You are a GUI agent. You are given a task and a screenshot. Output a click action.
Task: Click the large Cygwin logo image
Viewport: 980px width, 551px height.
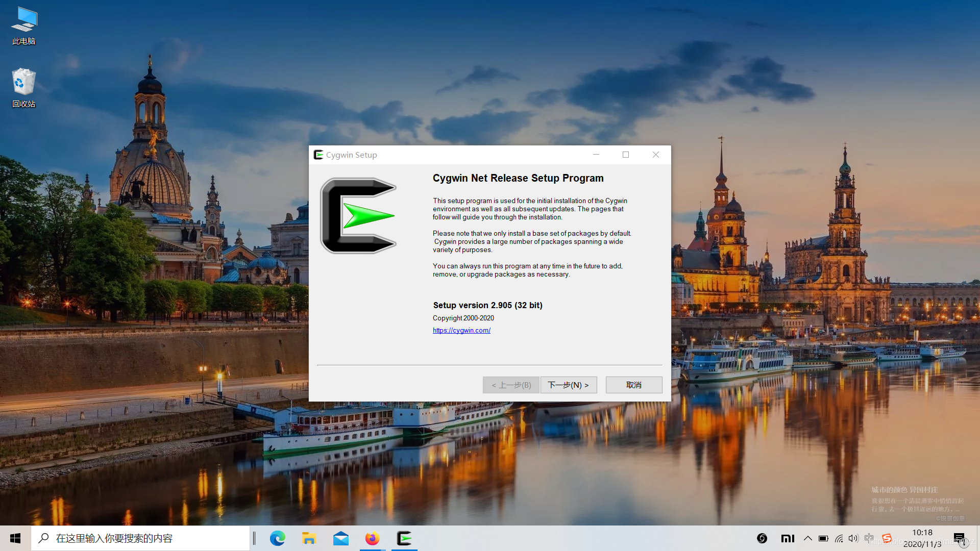(358, 216)
